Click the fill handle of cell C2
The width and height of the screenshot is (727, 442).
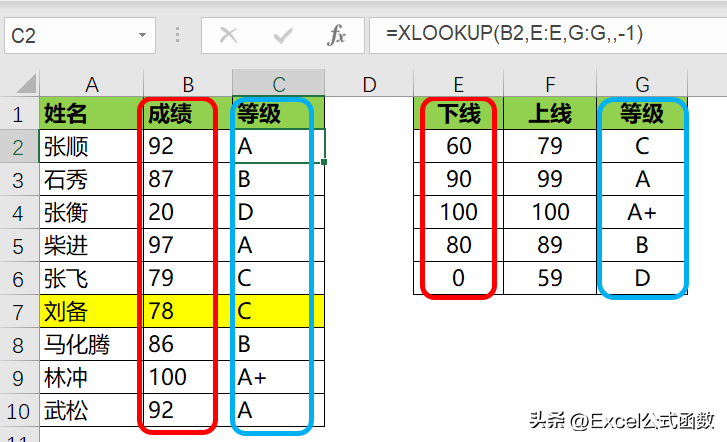point(324,162)
